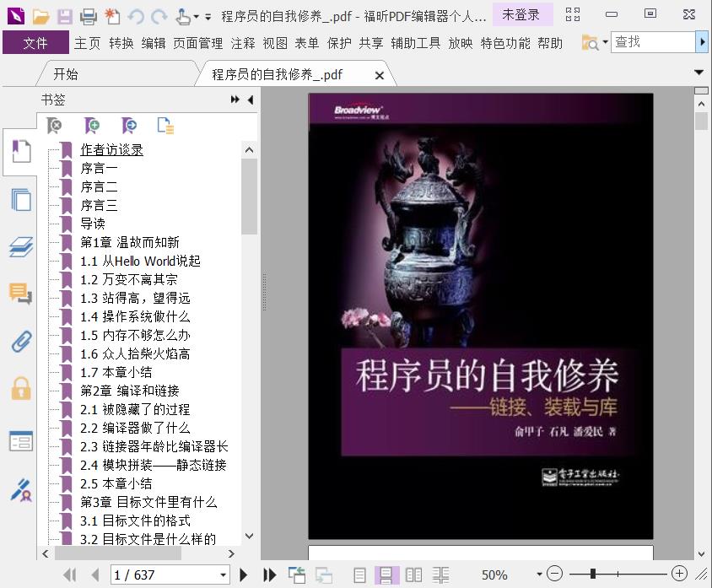This screenshot has width=712, height=588.
Task: Click the search go arrow button
Action: (x=703, y=42)
